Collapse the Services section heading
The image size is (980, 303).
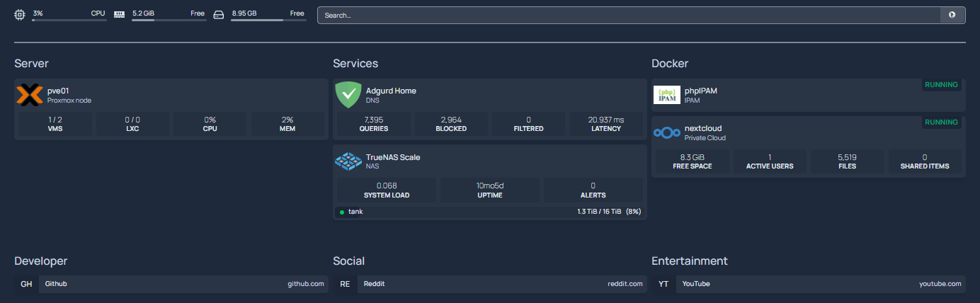click(355, 64)
